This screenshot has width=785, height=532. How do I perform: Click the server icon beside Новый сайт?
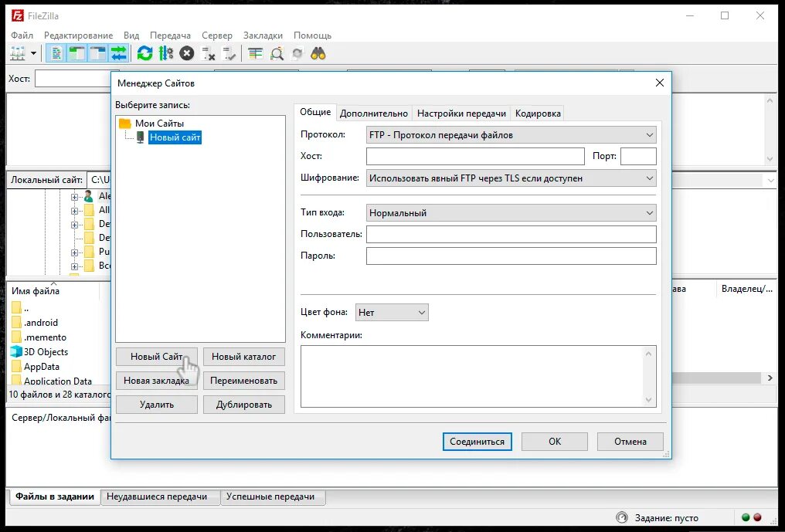click(x=140, y=137)
